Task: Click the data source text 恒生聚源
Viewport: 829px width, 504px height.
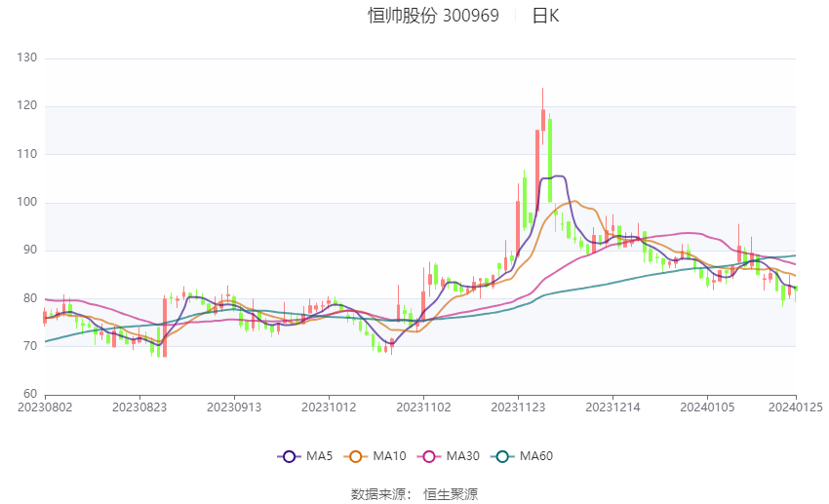Action: click(x=451, y=494)
